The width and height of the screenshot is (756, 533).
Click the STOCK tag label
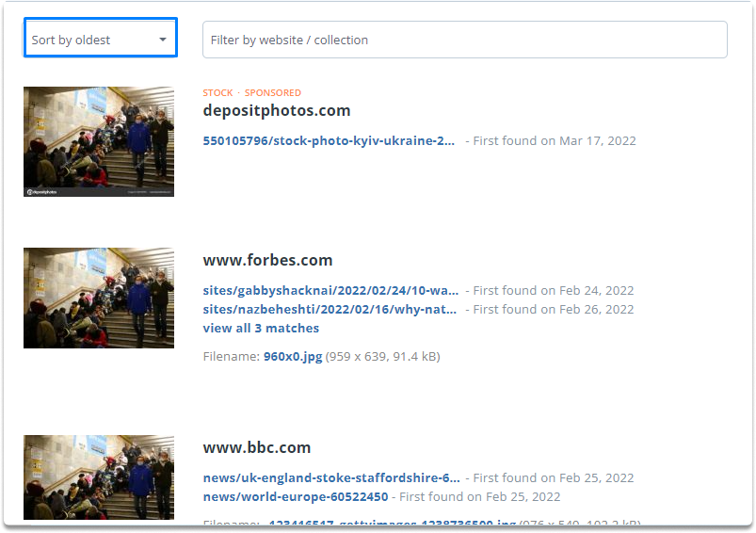click(x=217, y=92)
